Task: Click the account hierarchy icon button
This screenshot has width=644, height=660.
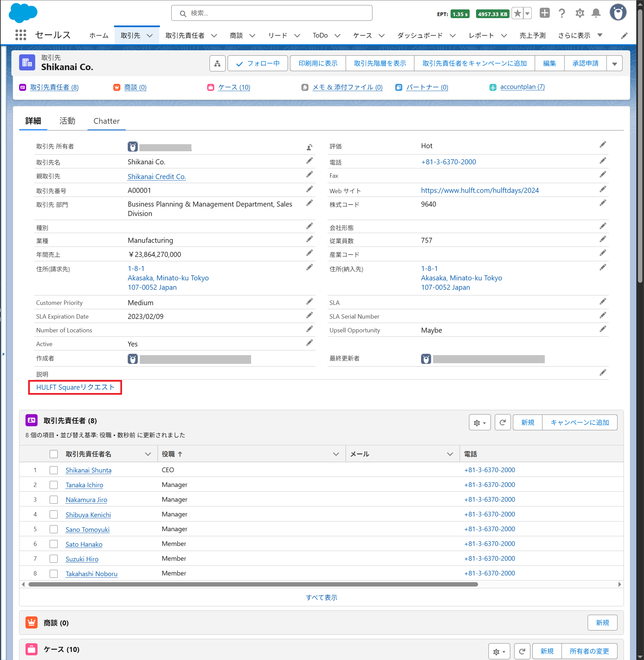Action: tap(218, 63)
